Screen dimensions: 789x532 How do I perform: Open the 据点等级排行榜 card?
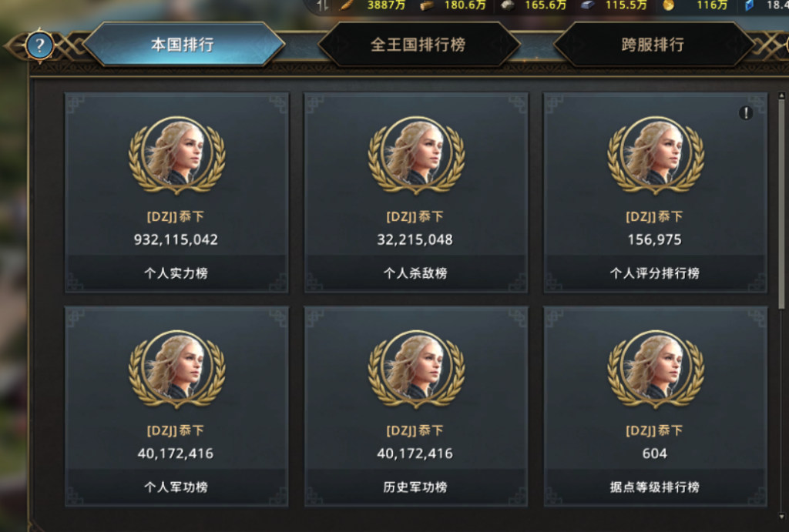pos(655,407)
